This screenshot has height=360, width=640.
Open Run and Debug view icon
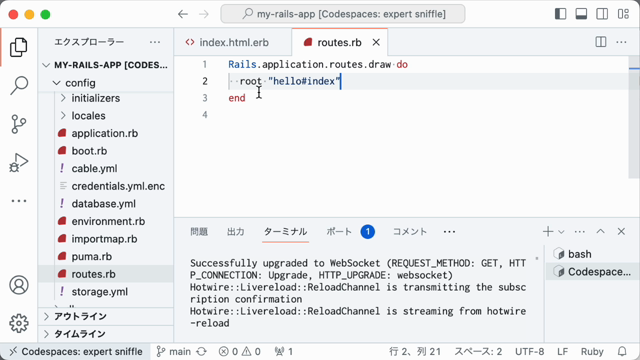tap(18, 162)
